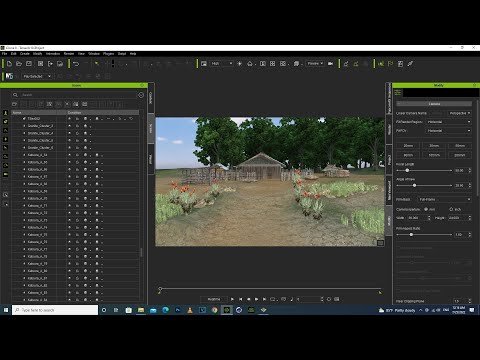This screenshot has height=360, width=480.
Task: Click the panel icon left of the brush
Action: click(400, 63)
